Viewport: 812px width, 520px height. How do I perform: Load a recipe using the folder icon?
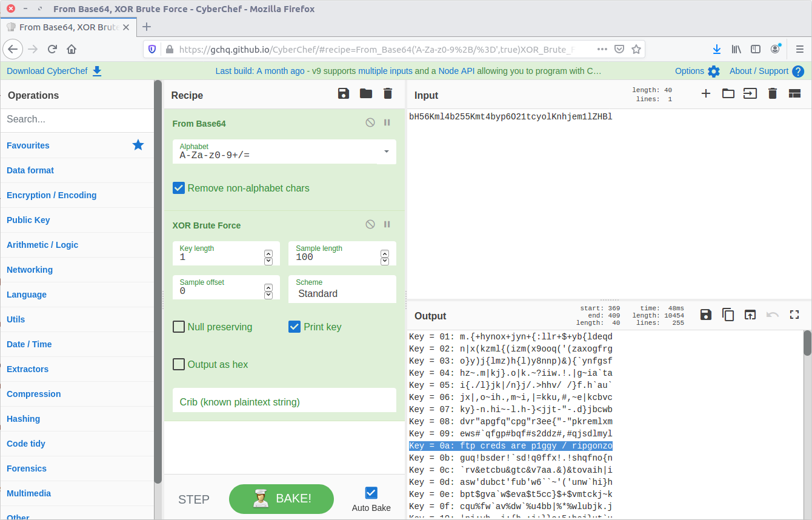tap(366, 93)
